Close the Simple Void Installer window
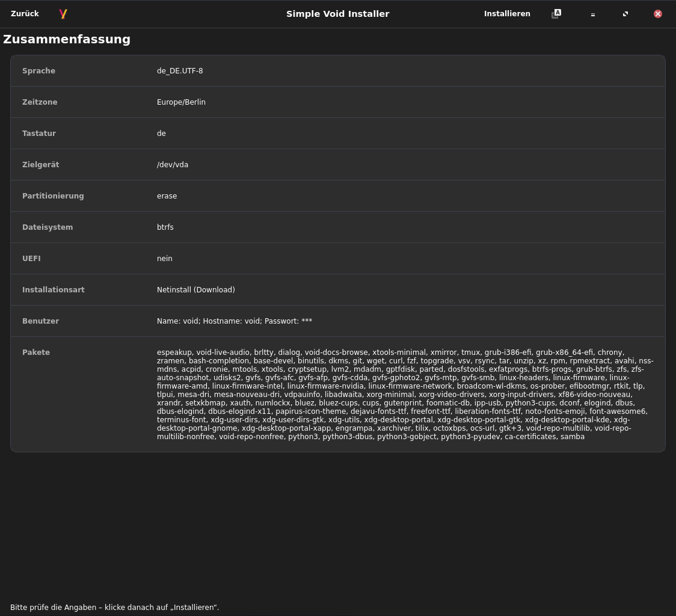This screenshot has height=616, width=676. (x=658, y=14)
